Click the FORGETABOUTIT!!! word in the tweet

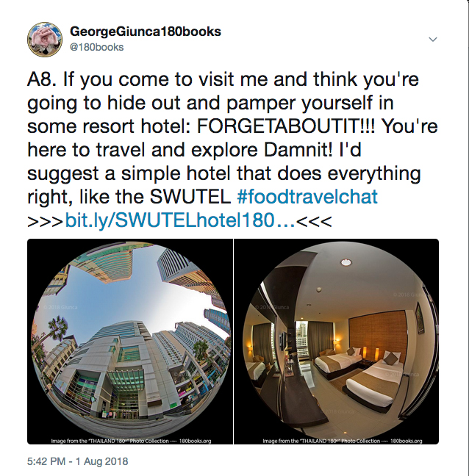(x=286, y=126)
